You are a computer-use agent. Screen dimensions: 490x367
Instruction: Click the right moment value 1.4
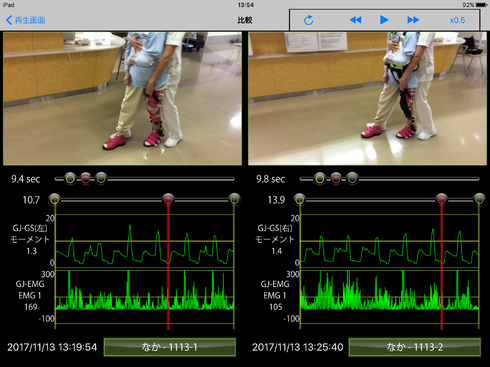pyautogui.click(x=277, y=251)
